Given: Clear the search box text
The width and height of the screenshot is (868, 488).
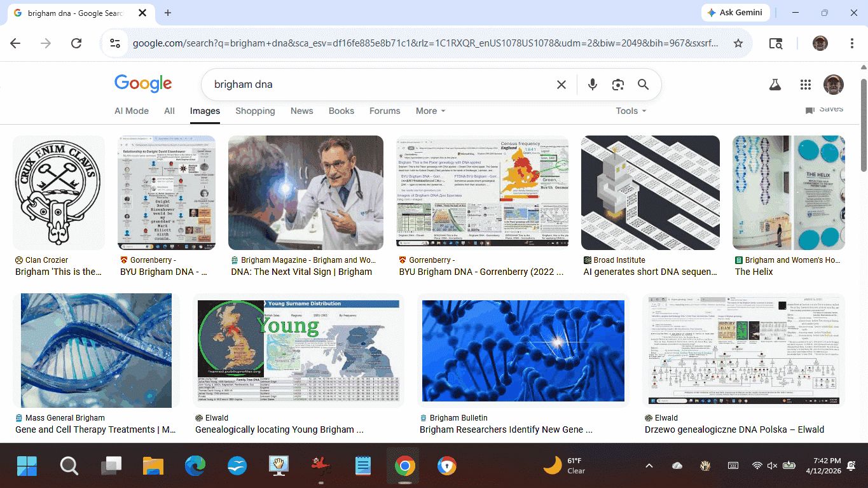Looking at the screenshot, I should coord(561,85).
